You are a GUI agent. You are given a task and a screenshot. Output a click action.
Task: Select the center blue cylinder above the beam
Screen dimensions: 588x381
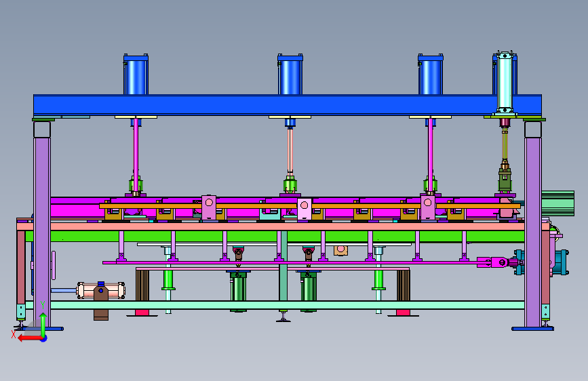pos(290,75)
